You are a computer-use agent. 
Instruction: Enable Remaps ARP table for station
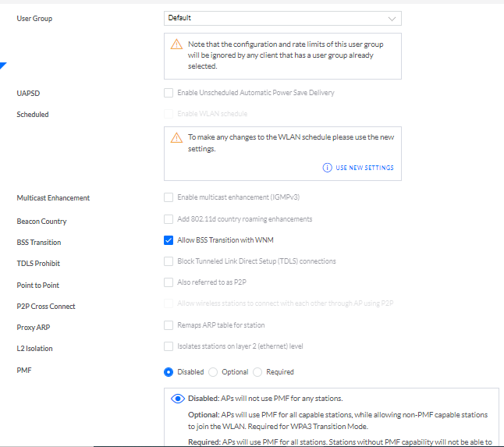tap(169, 325)
